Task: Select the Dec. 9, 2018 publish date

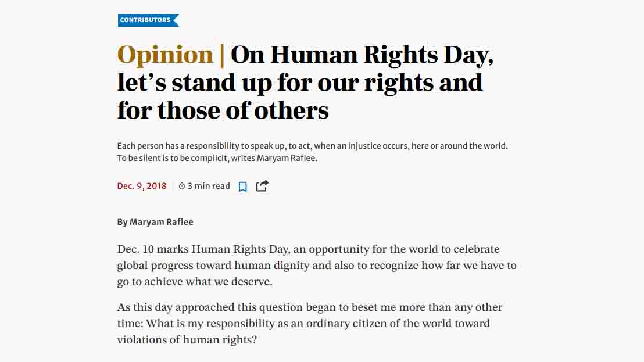Action: [x=142, y=186]
